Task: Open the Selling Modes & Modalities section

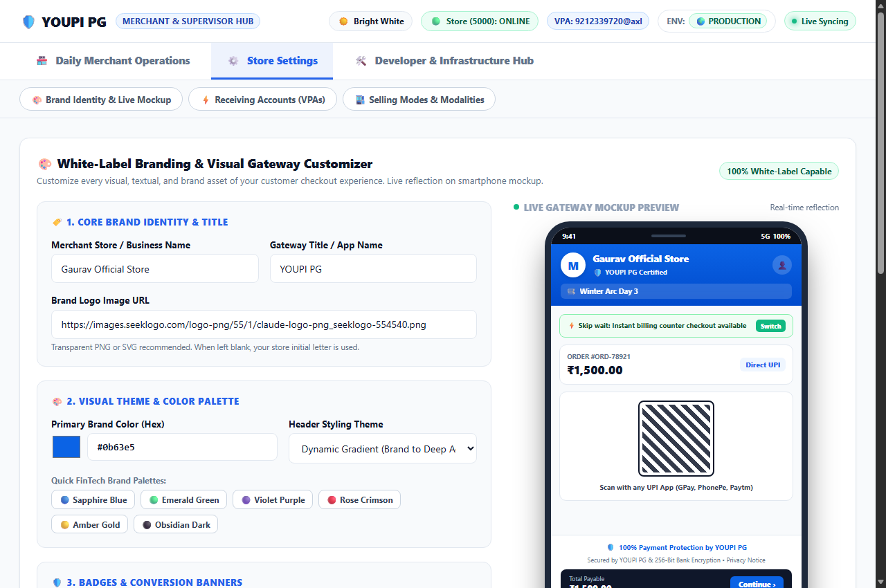Action: (419, 100)
